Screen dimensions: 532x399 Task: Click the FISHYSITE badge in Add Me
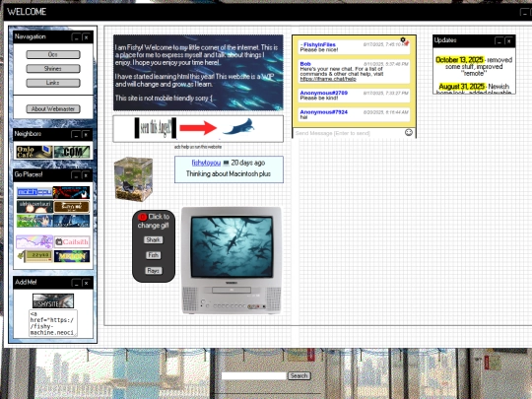(x=53, y=300)
